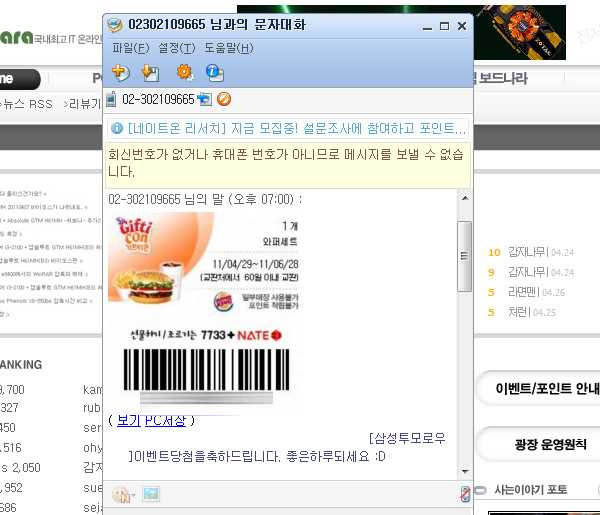Image resolution: width=600 pixels, height=515 pixels.
Task: Click the 보기 link under the coupon
Action: click(x=129, y=420)
